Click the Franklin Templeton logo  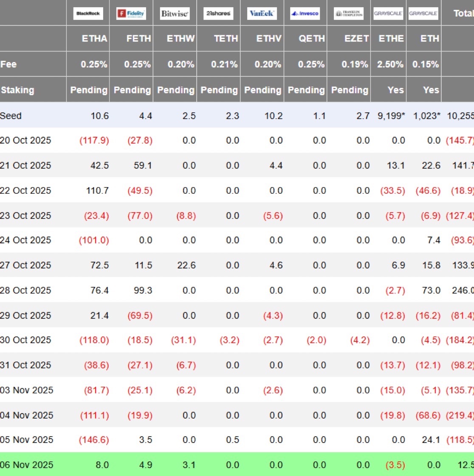(x=349, y=13)
